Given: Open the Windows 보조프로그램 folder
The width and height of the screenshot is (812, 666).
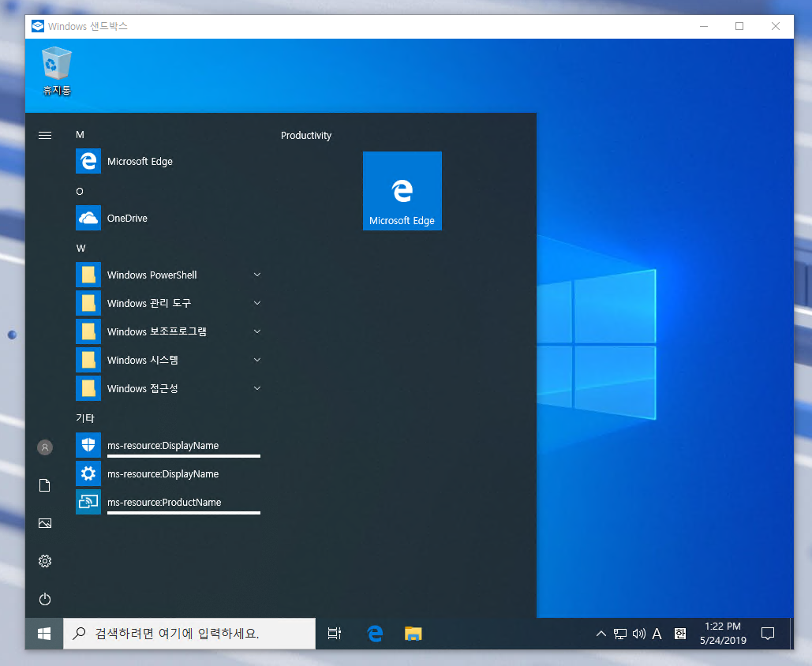Looking at the screenshot, I should [x=168, y=331].
